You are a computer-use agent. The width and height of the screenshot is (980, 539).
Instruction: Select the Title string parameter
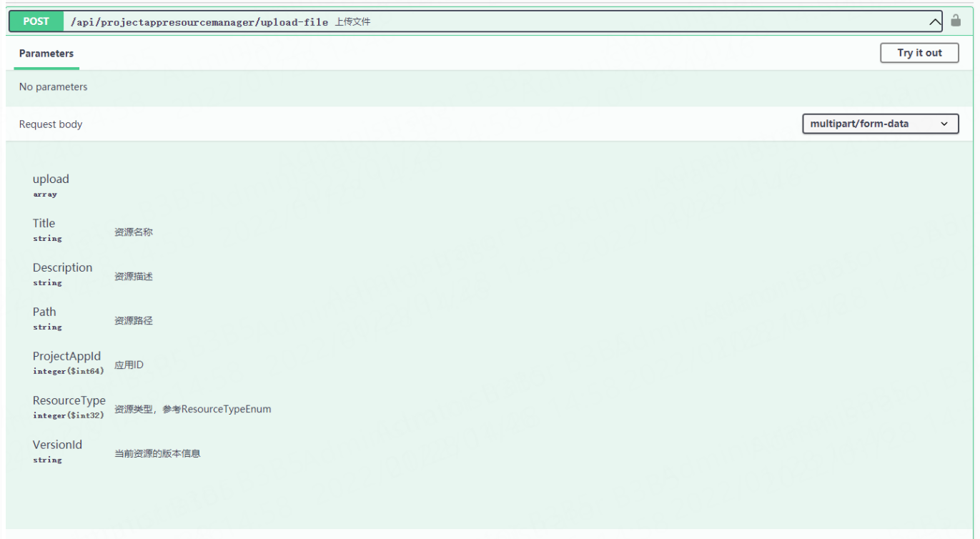(44, 223)
